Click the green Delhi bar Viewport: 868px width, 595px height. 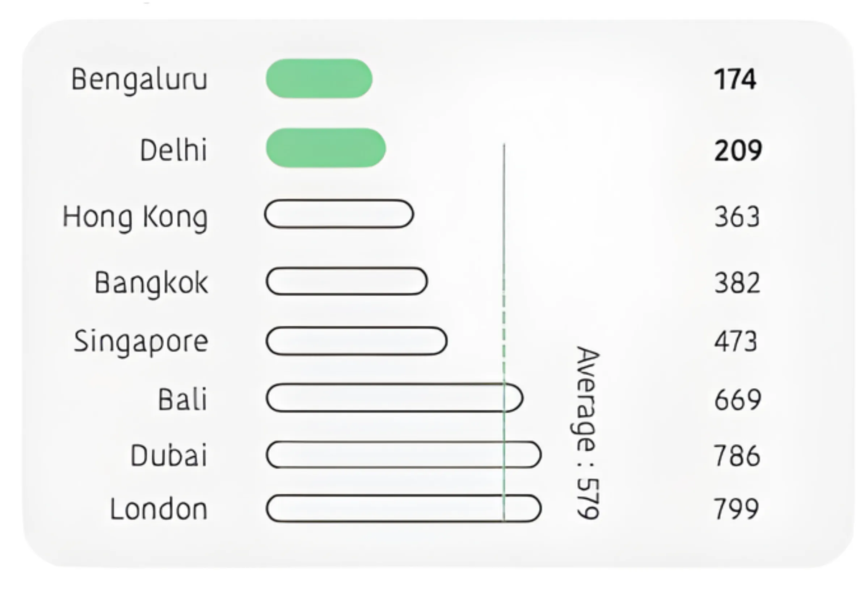[x=325, y=148]
